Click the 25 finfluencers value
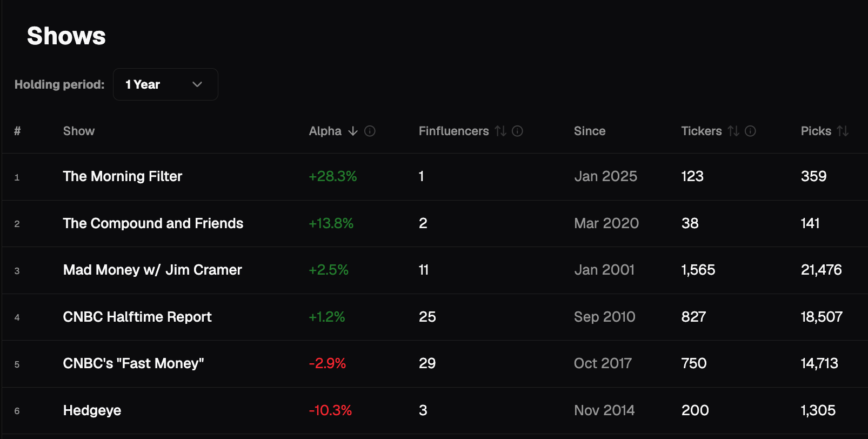The height and width of the screenshot is (439, 868). click(x=427, y=317)
